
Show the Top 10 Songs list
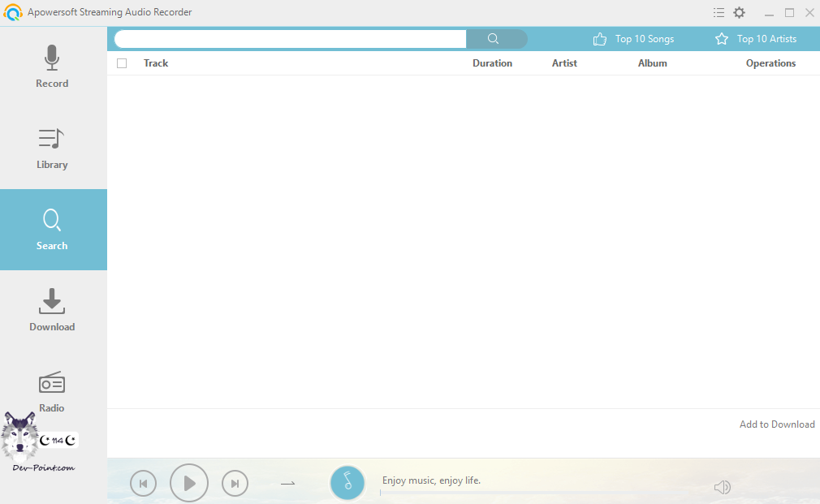coord(634,39)
